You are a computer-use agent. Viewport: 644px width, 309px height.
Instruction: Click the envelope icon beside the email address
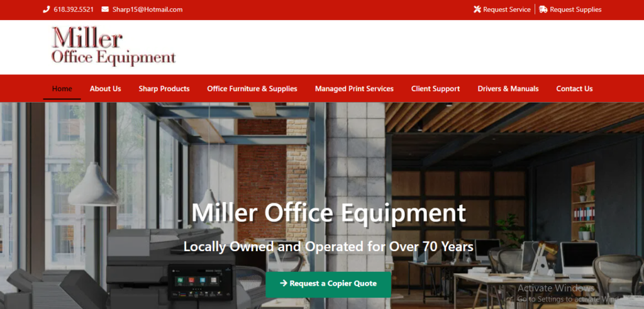pos(105,9)
